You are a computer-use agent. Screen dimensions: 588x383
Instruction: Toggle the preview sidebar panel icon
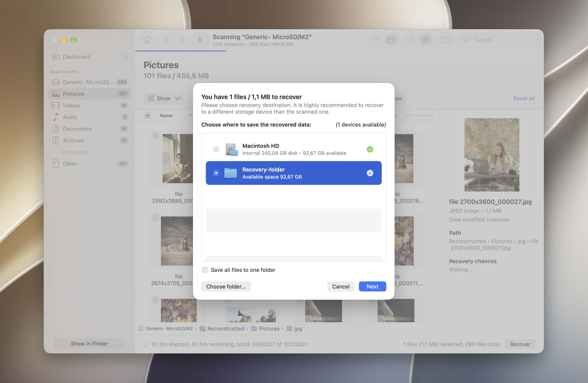click(x=445, y=40)
